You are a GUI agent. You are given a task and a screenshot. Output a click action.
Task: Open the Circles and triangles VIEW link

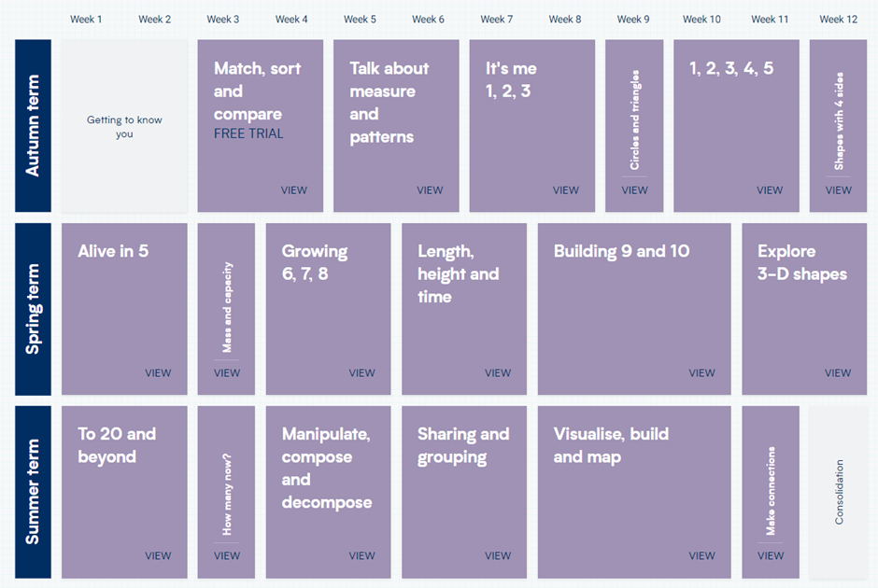point(634,190)
